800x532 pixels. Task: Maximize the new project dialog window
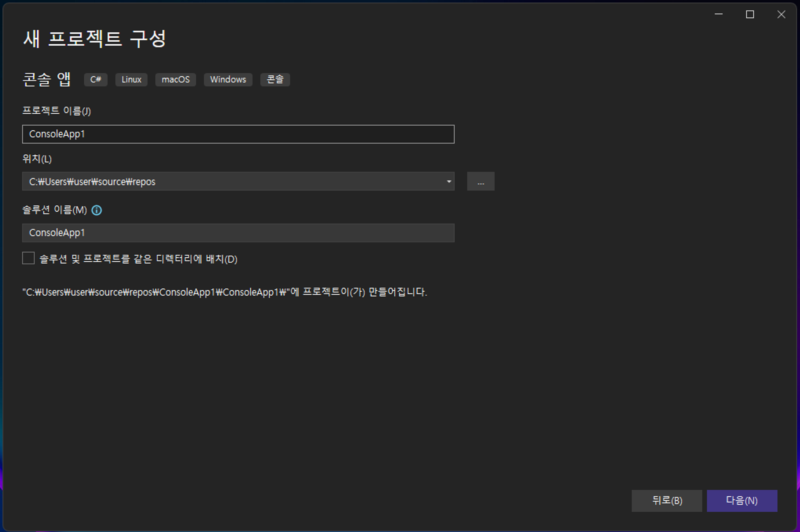[x=750, y=14]
